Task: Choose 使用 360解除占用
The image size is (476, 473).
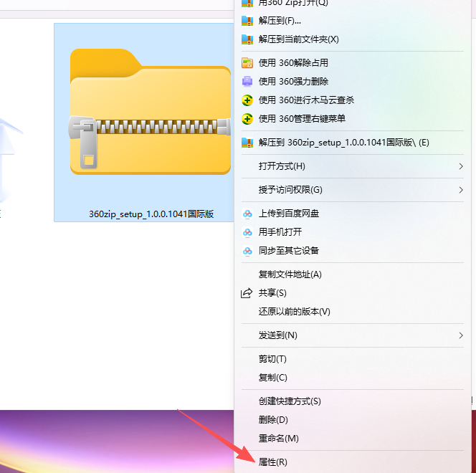Action: [353, 63]
